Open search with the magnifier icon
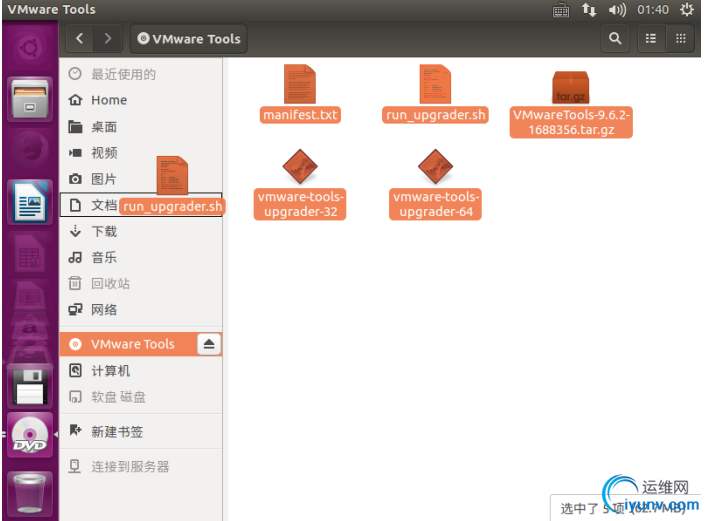The height and width of the screenshot is (521, 705). [615, 39]
